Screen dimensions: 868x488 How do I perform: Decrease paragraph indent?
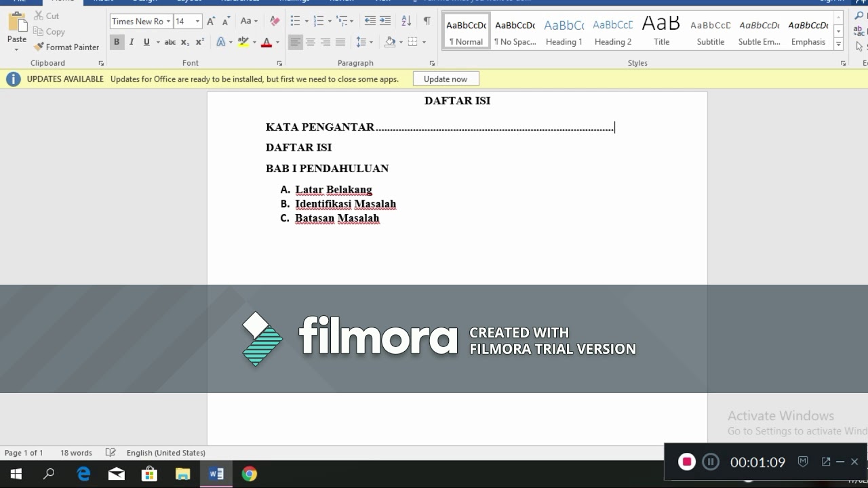(x=370, y=22)
